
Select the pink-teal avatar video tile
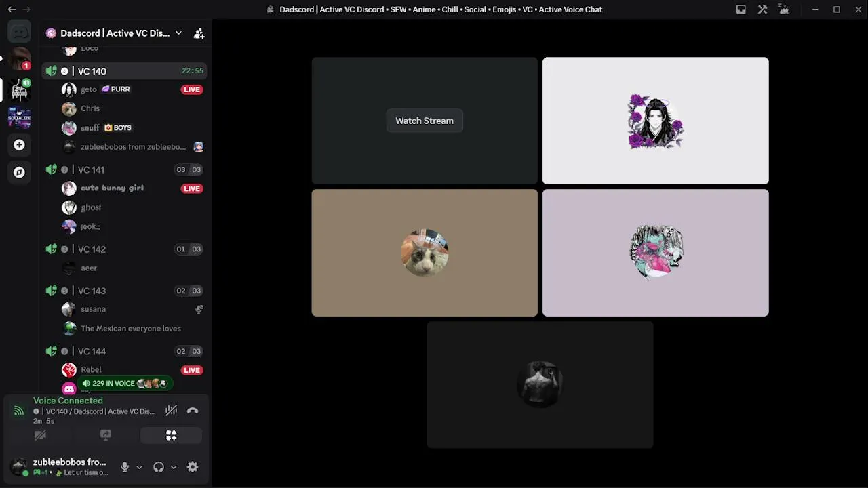(x=656, y=253)
